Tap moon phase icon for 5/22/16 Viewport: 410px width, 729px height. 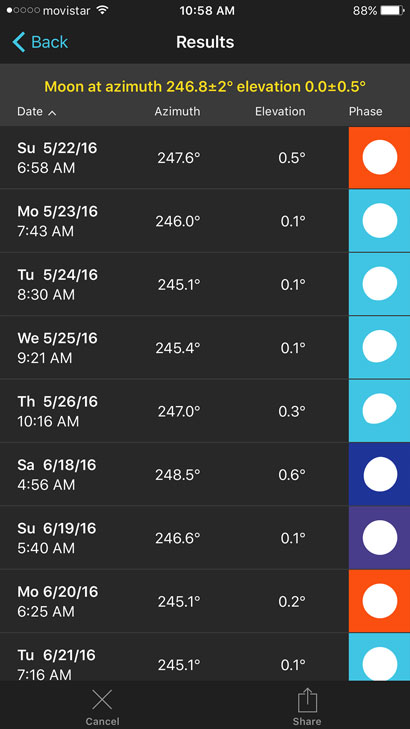coord(379,157)
